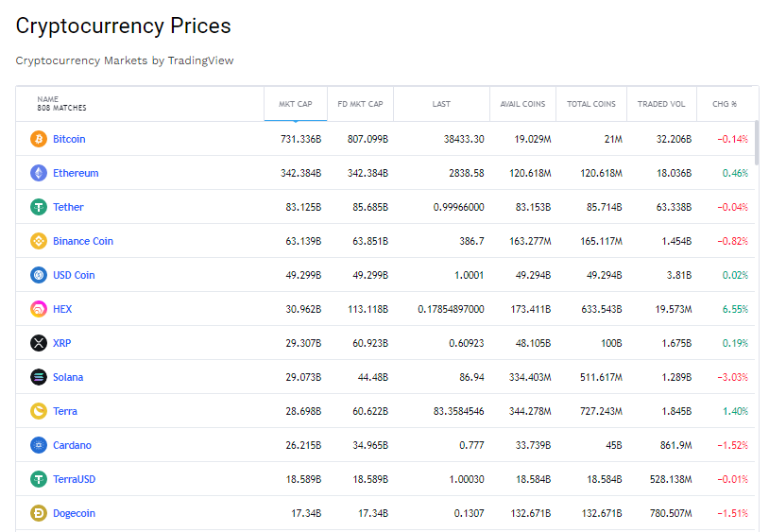Open the Tether link

68,207
